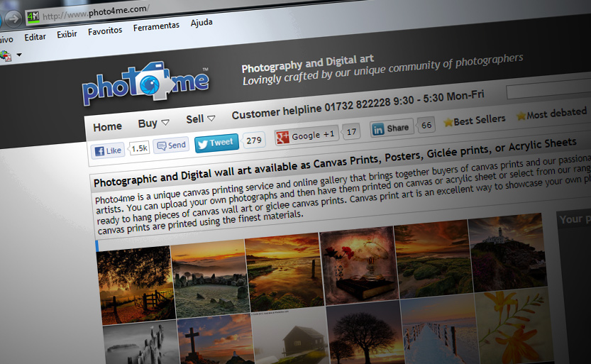Click the photo4me.com address bar URL
This screenshot has width=591, height=364.
pyautogui.click(x=96, y=12)
